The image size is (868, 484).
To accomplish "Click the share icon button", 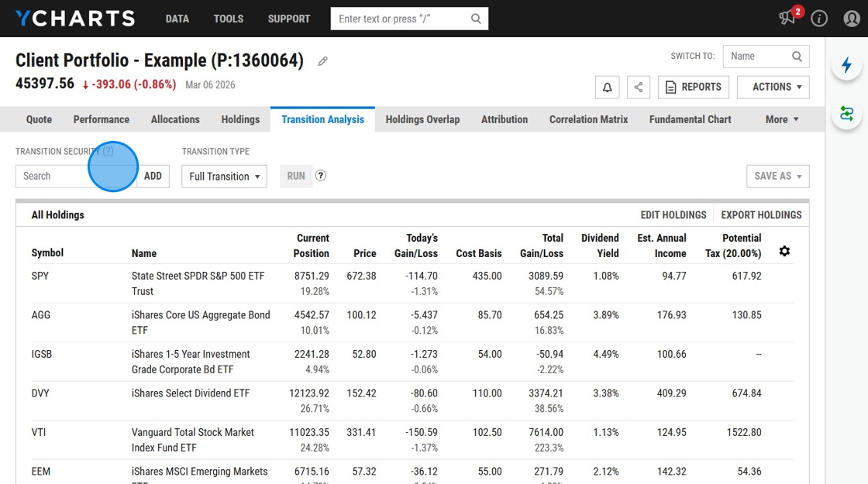I will click(x=639, y=87).
